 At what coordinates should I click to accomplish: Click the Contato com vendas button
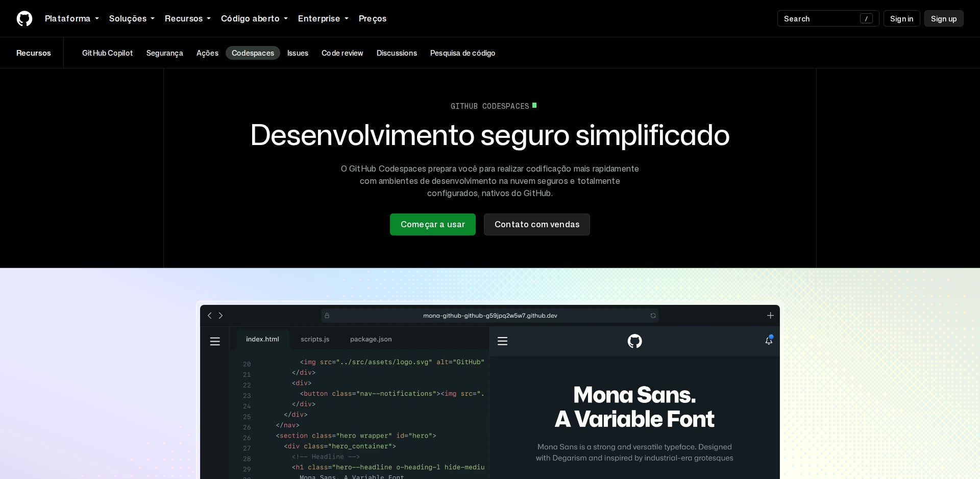click(x=537, y=225)
